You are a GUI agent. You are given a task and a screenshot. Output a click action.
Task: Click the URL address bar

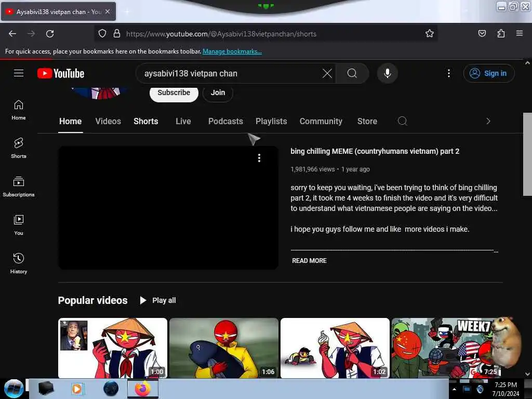pos(265,34)
